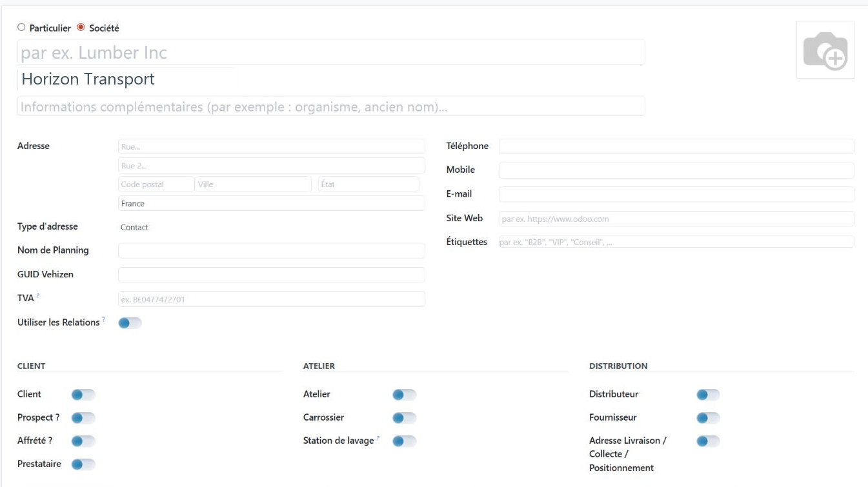Enable the Prestataire switch
The height and width of the screenshot is (487, 868).
tap(83, 464)
